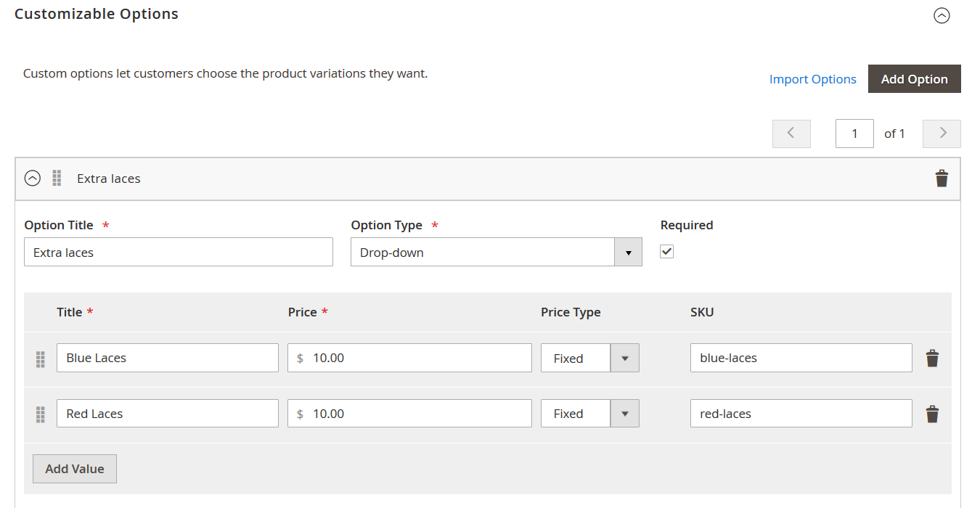Delete the Blue Laces value row
Screen dimensions: 980x508
(933, 359)
